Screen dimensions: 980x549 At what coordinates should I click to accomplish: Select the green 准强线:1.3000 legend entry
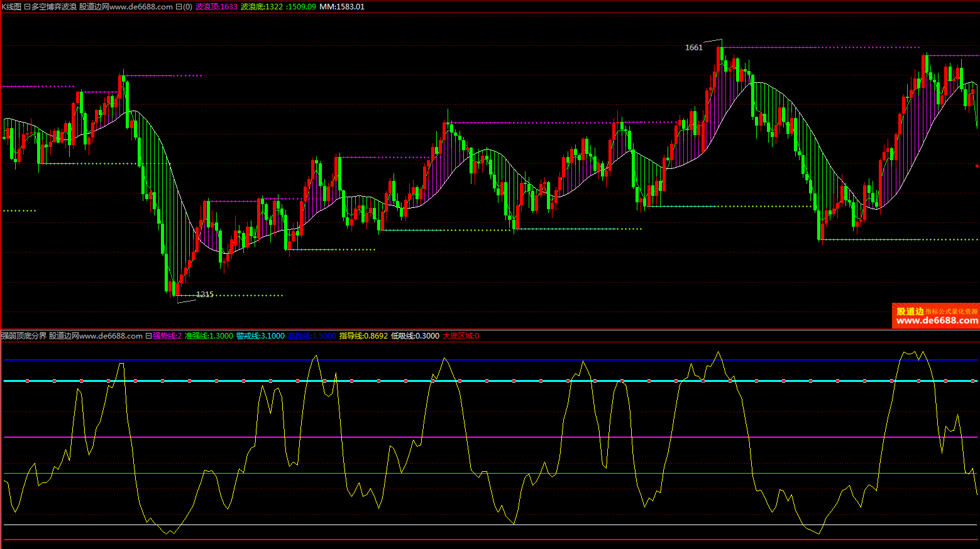pyautogui.click(x=209, y=336)
